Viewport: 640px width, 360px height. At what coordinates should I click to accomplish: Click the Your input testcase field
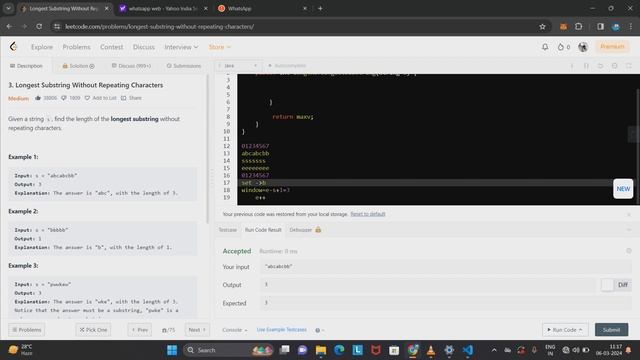point(446,267)
